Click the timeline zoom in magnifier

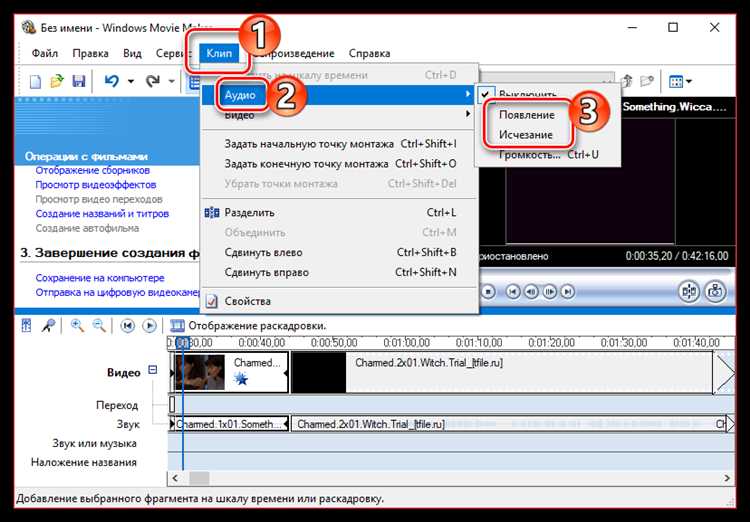coord(77,326)
